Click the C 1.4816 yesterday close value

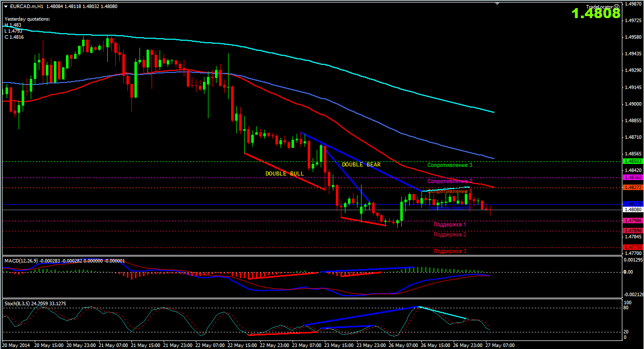click(15, 37)
